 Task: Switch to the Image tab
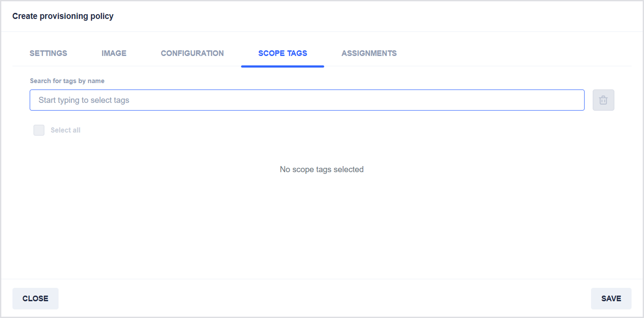click(114, 53)
